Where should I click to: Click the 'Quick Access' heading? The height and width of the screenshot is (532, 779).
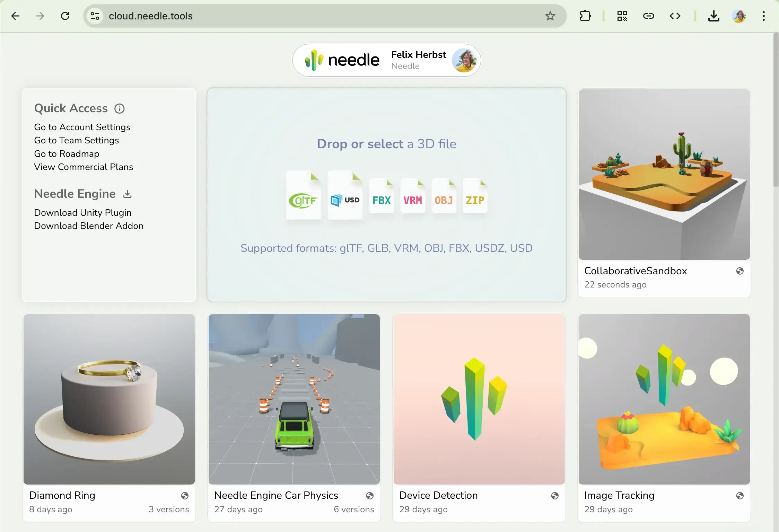pos(71,108)
